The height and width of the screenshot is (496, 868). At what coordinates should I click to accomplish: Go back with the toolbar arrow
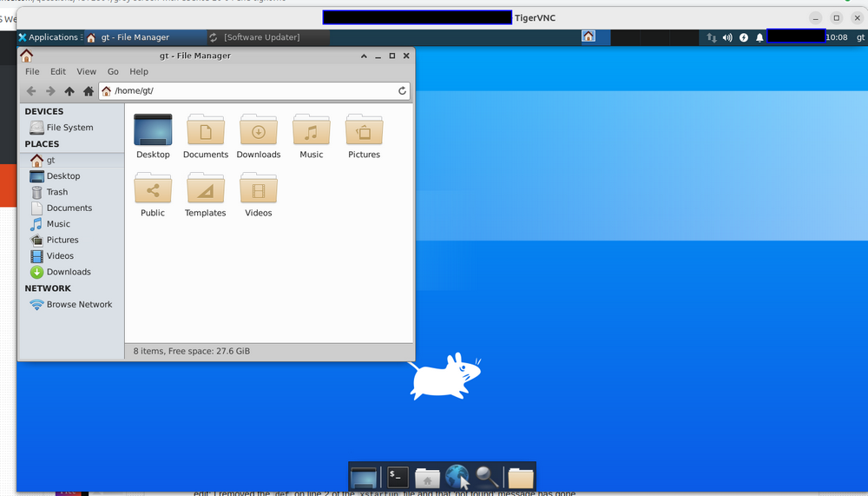coord(31,91)
